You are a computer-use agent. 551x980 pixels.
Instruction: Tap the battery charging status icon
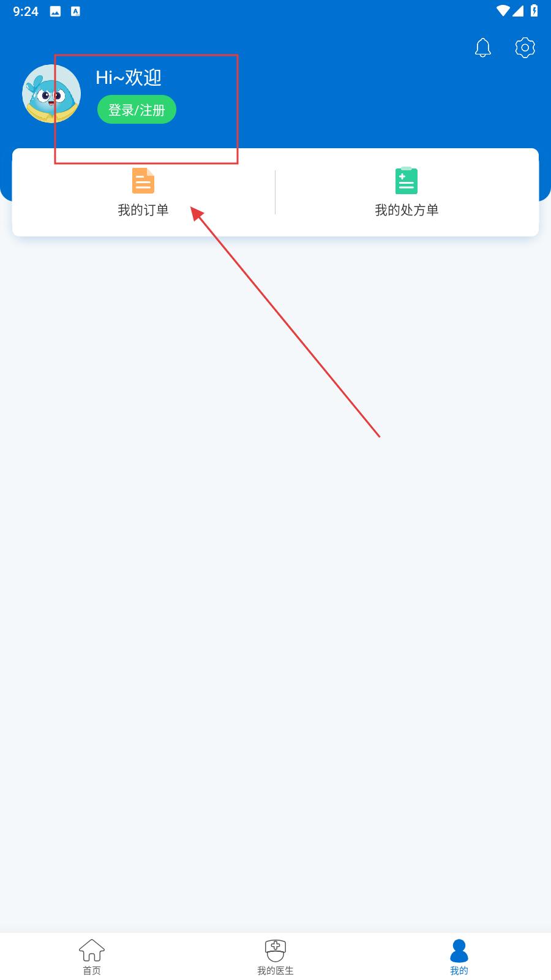(534, 10)
